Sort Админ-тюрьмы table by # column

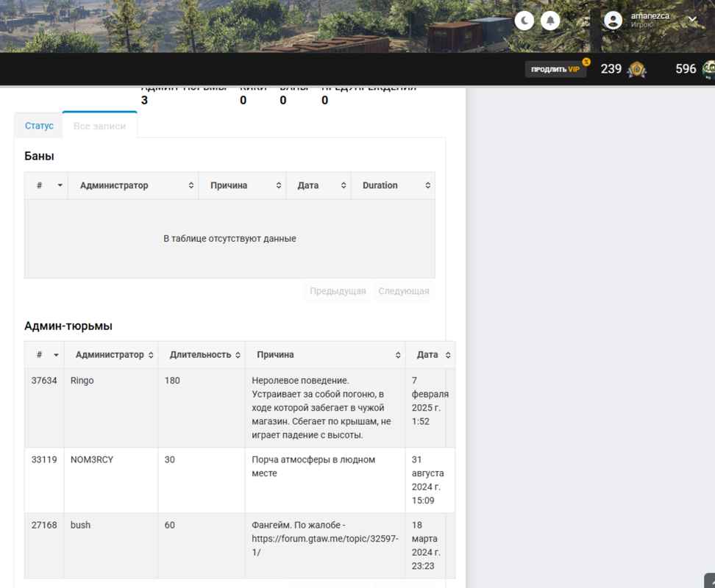(44, 355)
